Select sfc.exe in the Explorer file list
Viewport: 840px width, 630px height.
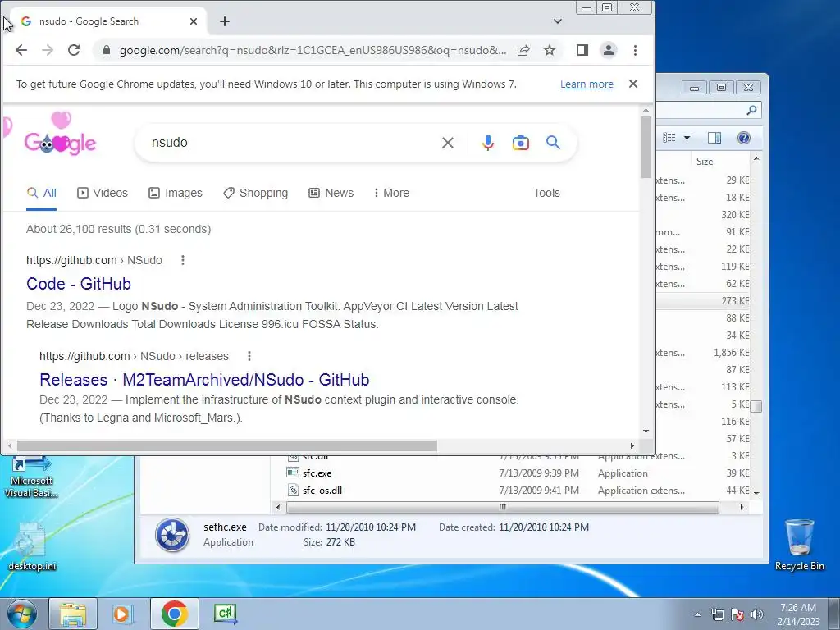point(317,473)
